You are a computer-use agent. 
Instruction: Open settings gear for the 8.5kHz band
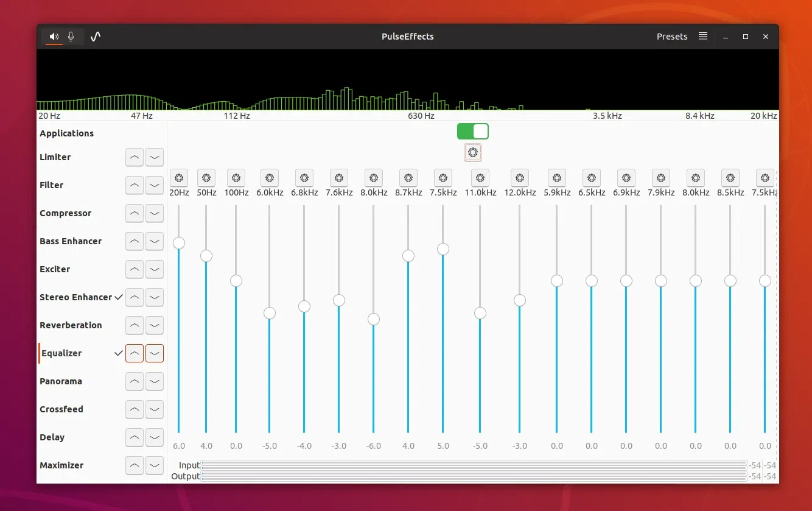730,177
